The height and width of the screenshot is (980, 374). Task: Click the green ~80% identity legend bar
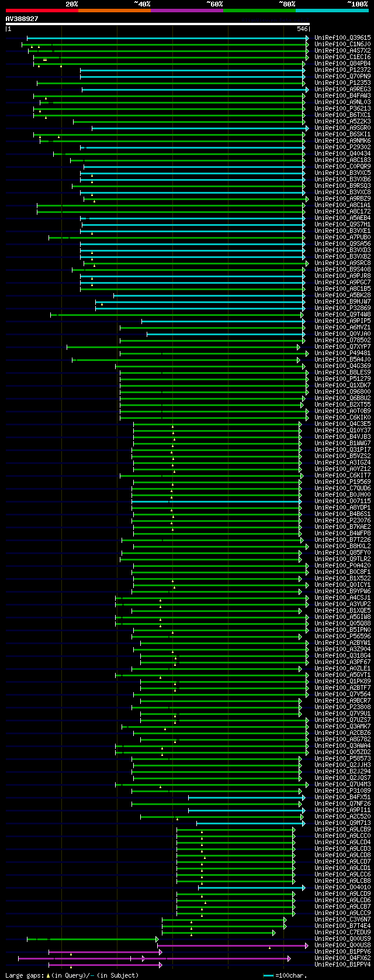pos(259,10)
